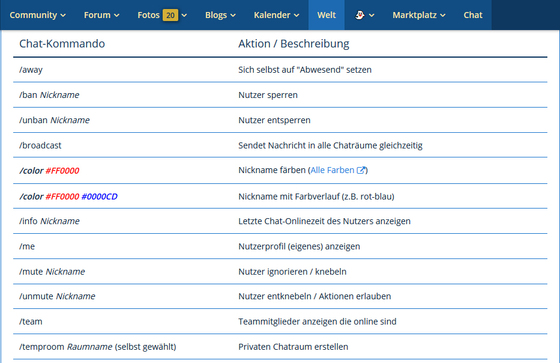This screenshot has height=363, width=560.
Task: Open the snowman icon menu
Action: coord(360,15)
